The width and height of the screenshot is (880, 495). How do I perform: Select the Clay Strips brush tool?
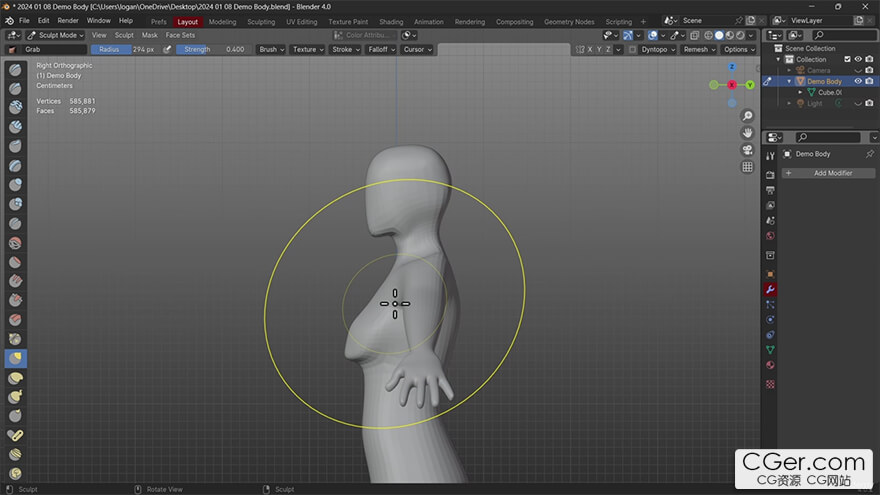coord(16,127)
